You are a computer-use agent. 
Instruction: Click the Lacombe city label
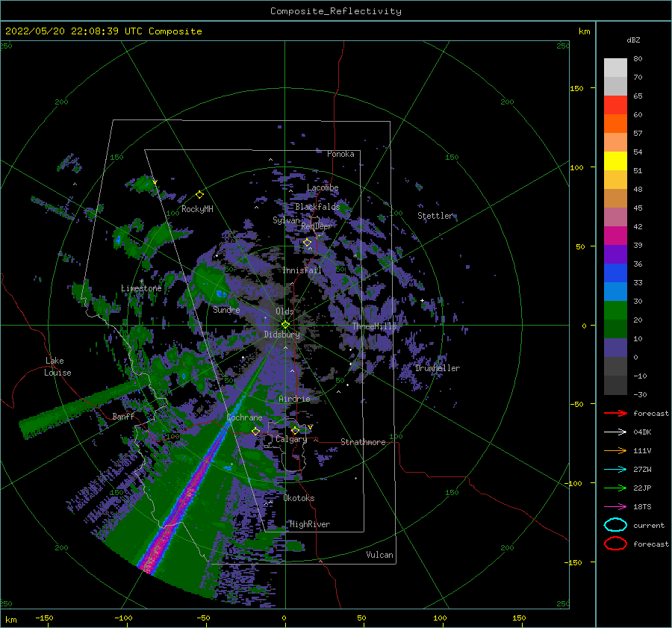pos(323,187)
